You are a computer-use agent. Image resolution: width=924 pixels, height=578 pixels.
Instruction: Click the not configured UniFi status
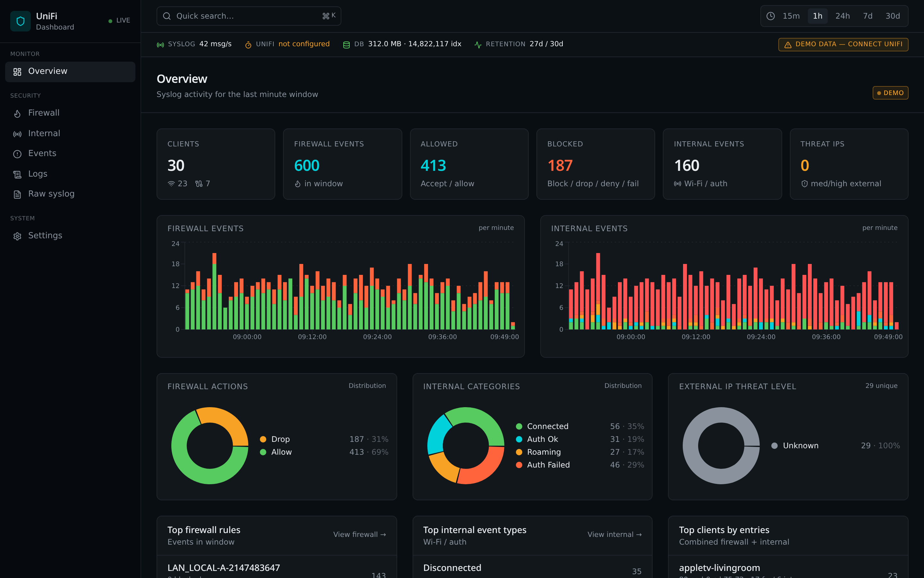point(304,44)
